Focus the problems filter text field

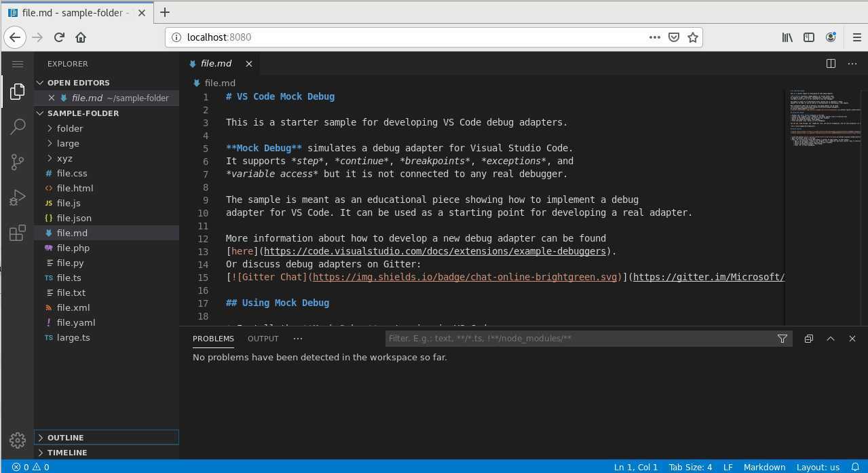(x=580, y=339)
